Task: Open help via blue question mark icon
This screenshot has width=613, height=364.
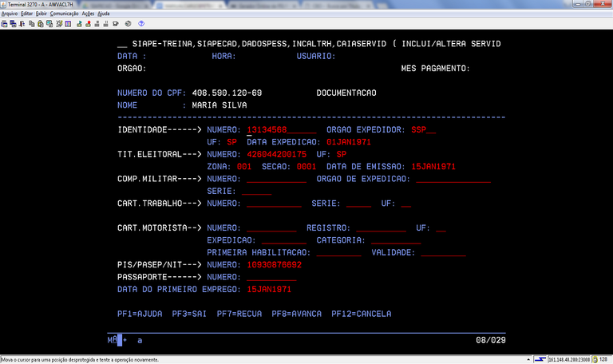Action: click(141, 24)
